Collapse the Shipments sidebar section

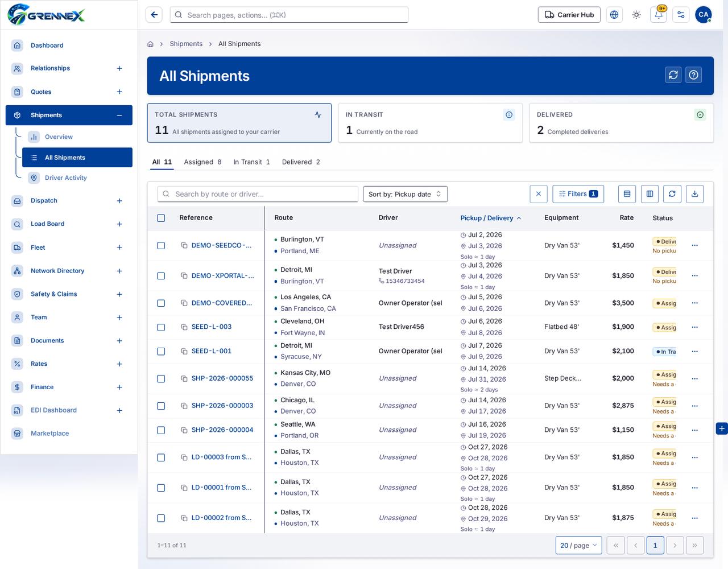click(x=119, y=116)
